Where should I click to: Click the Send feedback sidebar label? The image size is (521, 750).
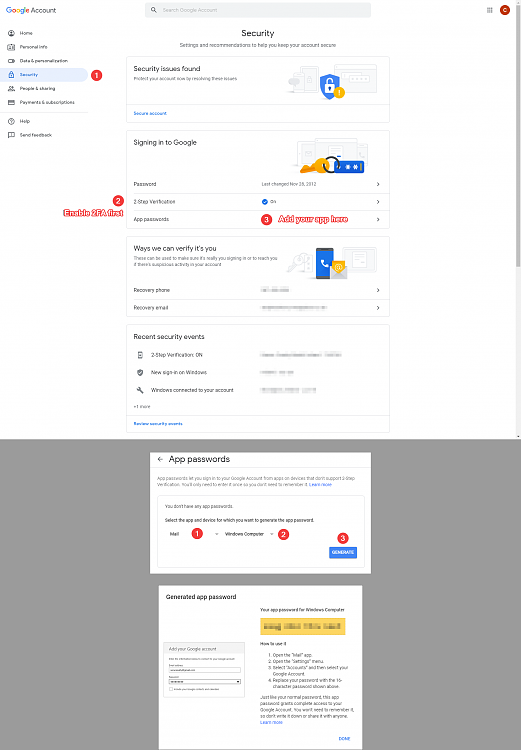point(36,135)
